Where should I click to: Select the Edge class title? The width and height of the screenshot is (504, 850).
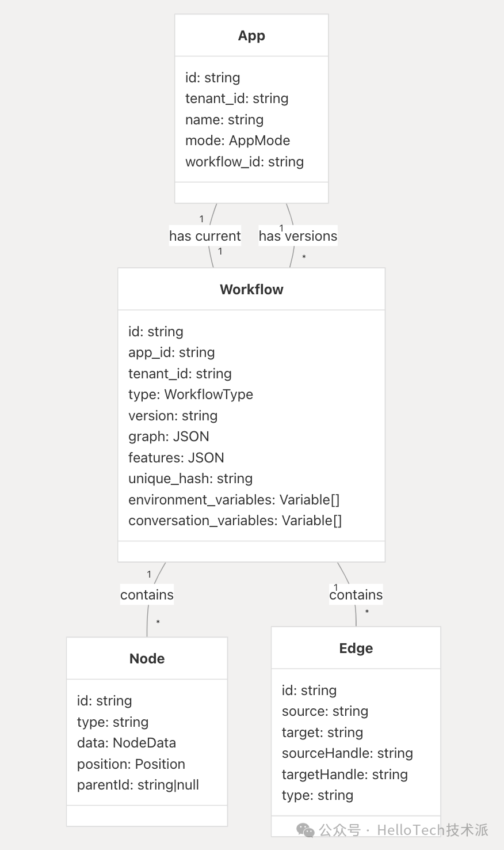tap(356, 648)
